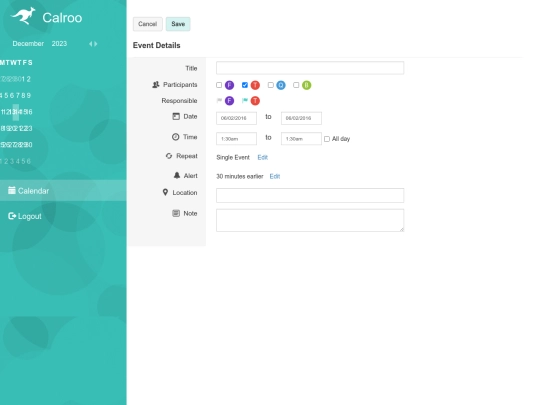Click the logout arrow icon
This screenshot has width=540, height=405.
[12, 216]
